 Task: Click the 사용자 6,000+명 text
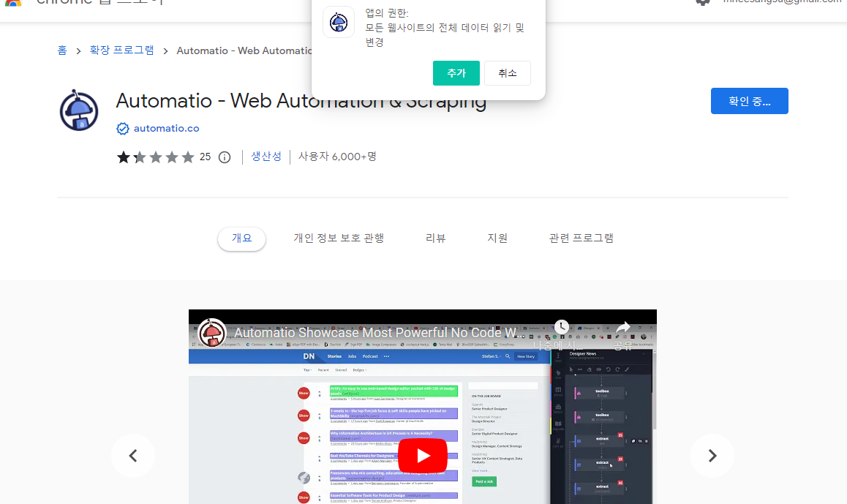point(337,157)
